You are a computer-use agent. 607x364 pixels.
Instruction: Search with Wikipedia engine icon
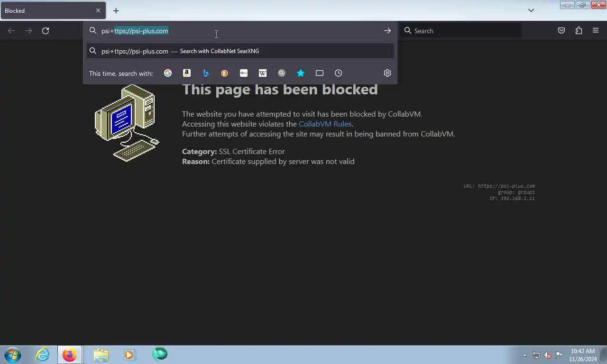[263, 73]
